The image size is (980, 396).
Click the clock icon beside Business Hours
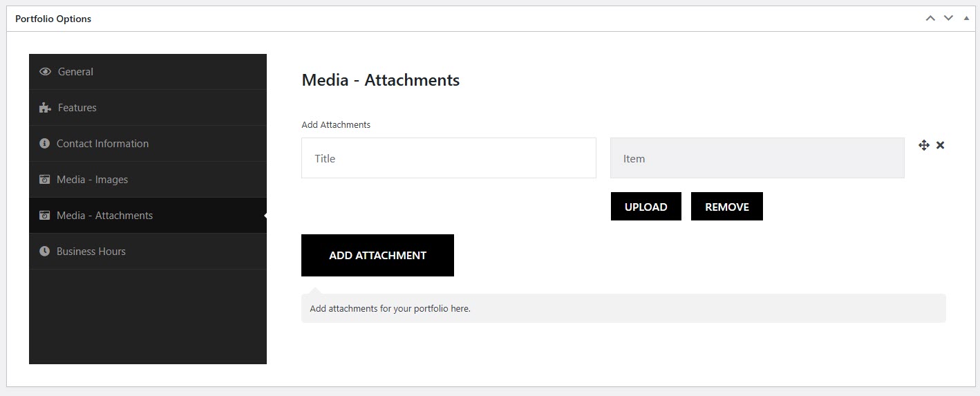point(45,252)
